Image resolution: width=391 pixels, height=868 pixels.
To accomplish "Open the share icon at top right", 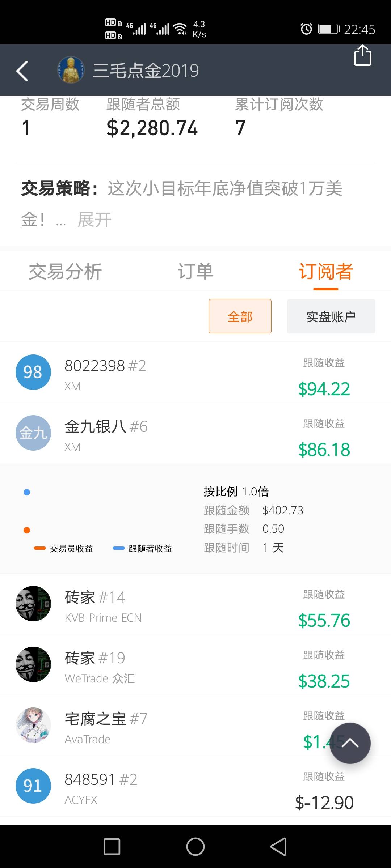I will coord(362,55).
